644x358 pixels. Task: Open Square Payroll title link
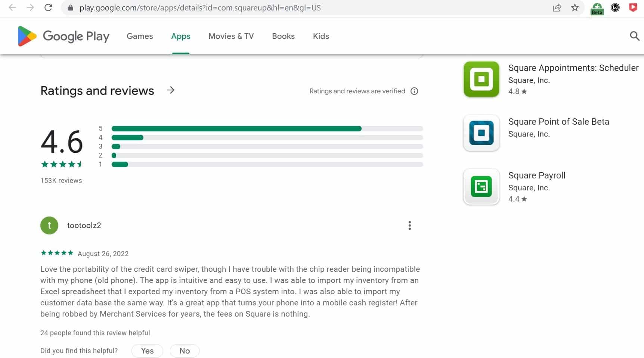point(537,175)
